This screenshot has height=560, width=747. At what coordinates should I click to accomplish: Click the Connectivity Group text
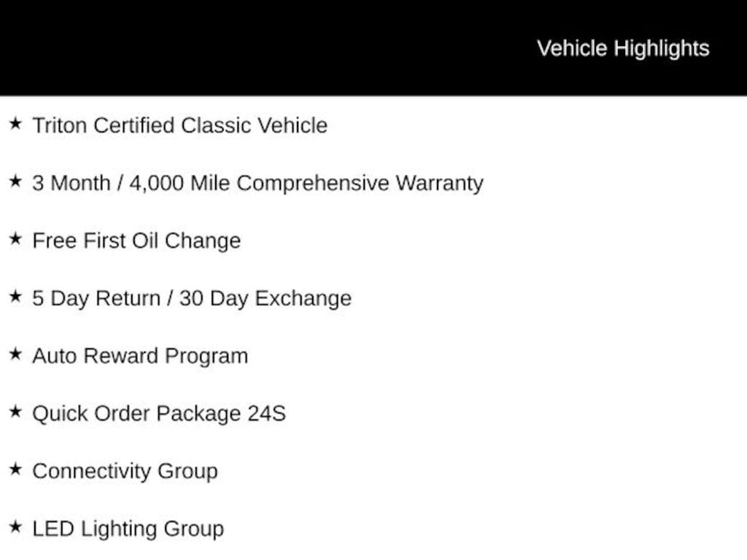point(125,471)
